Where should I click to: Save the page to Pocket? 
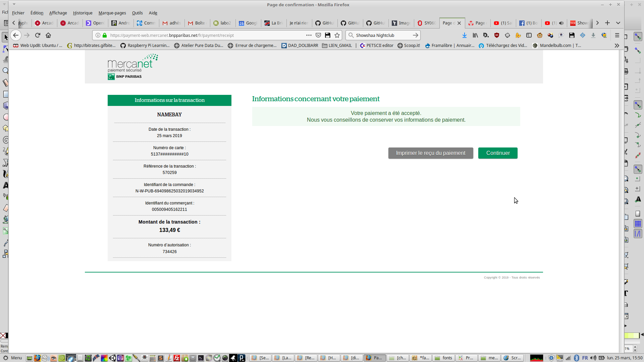click(318, 35)
